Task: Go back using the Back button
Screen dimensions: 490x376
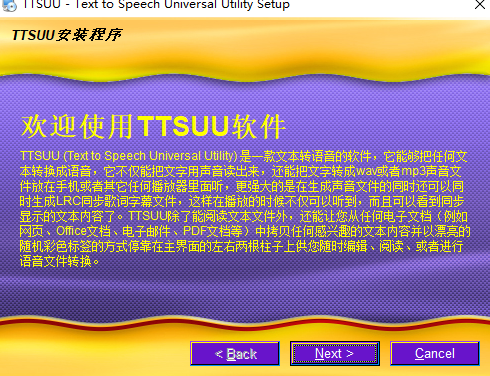Action: pyautogui.click(x=235, y=354)
